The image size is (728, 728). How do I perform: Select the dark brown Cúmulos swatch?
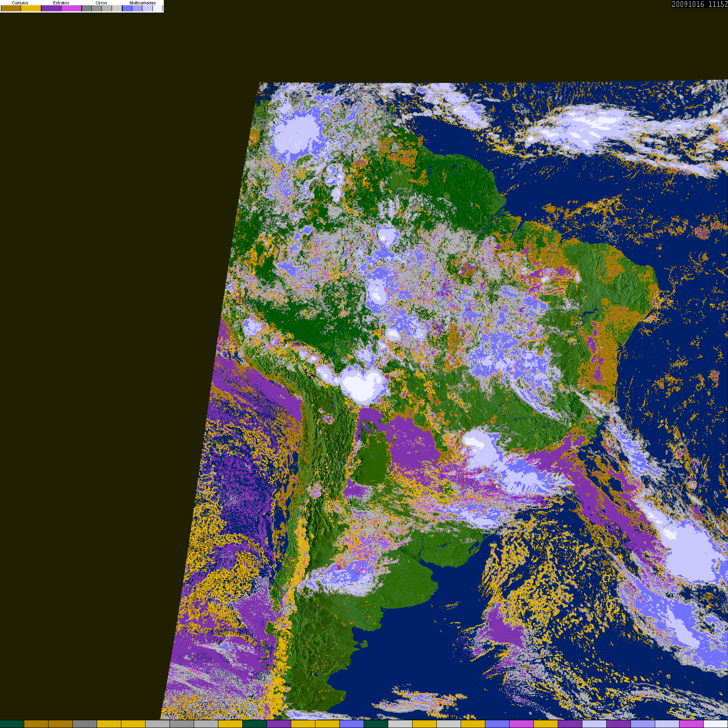11,8
